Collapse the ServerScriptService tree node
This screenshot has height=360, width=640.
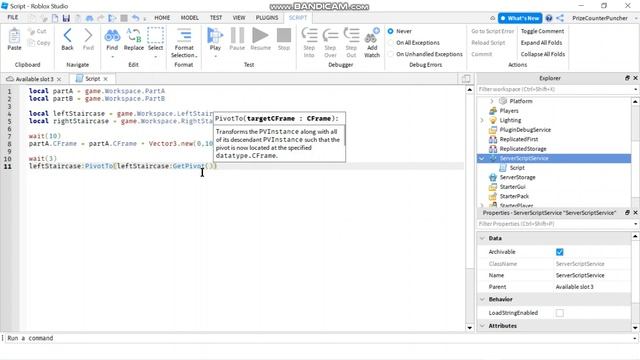pos(482,158)
